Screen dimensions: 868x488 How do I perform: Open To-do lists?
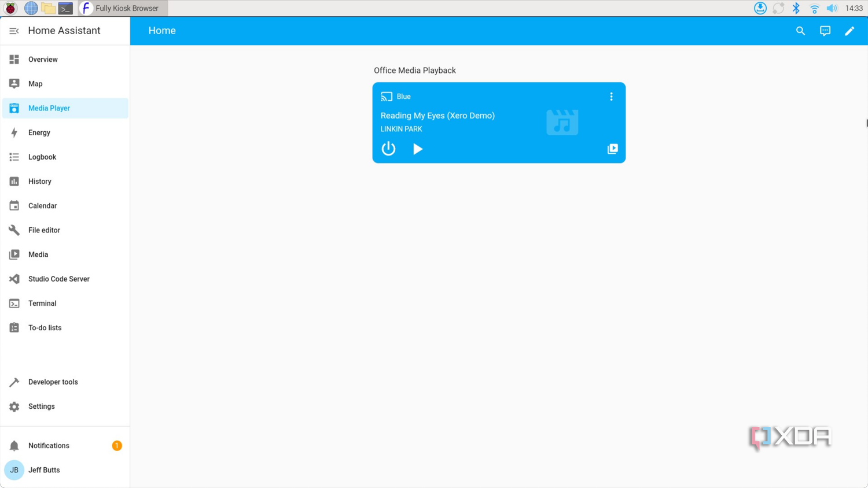pyautogui.click(x=65, y=328)
